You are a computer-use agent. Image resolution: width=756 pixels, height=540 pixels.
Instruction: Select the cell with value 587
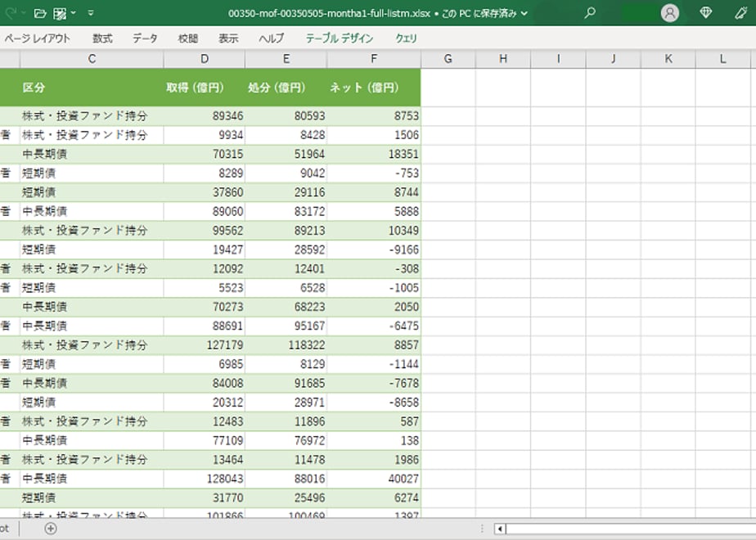tap(374, 421)
